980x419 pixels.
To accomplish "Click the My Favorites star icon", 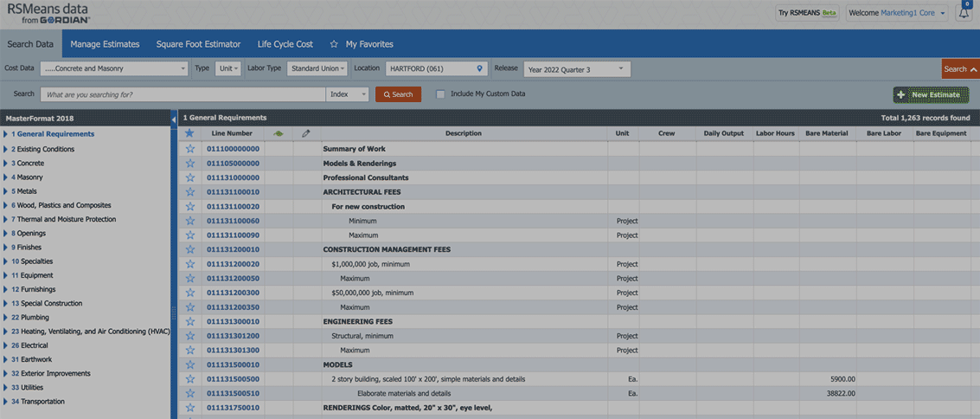I will (x=334, y=44).
